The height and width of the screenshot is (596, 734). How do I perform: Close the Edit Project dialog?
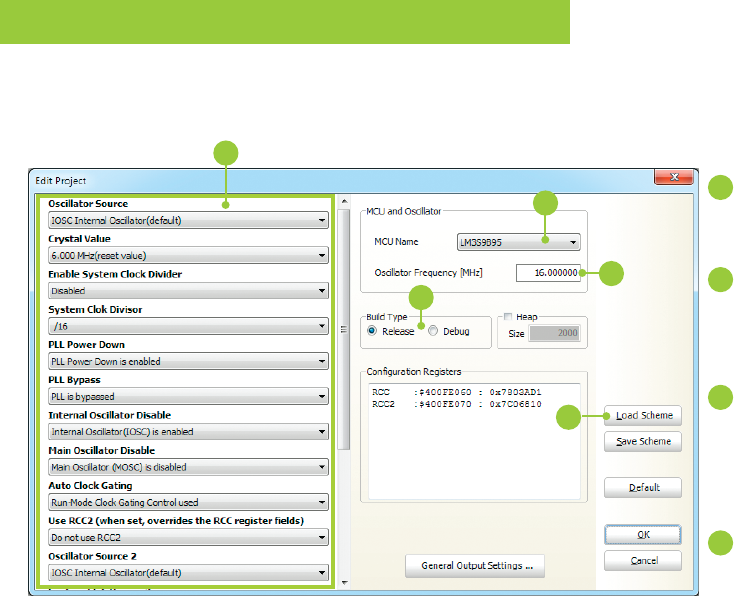[674, 177]
